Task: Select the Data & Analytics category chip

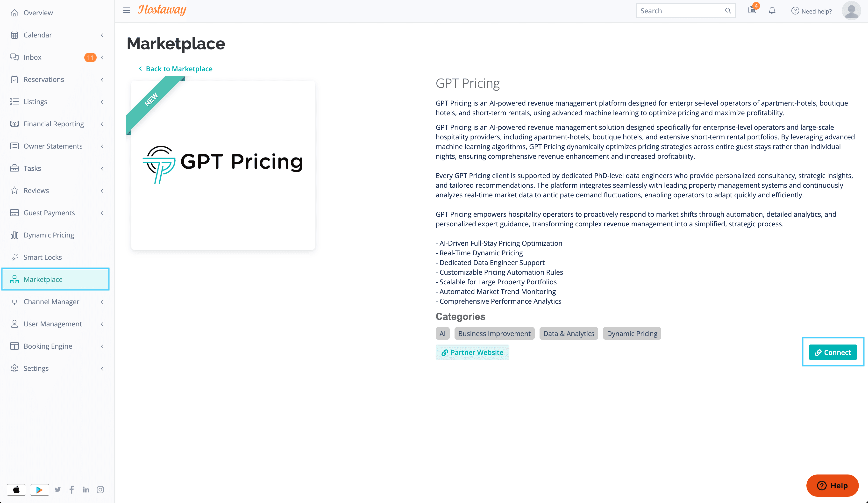Action: point(568,333)
